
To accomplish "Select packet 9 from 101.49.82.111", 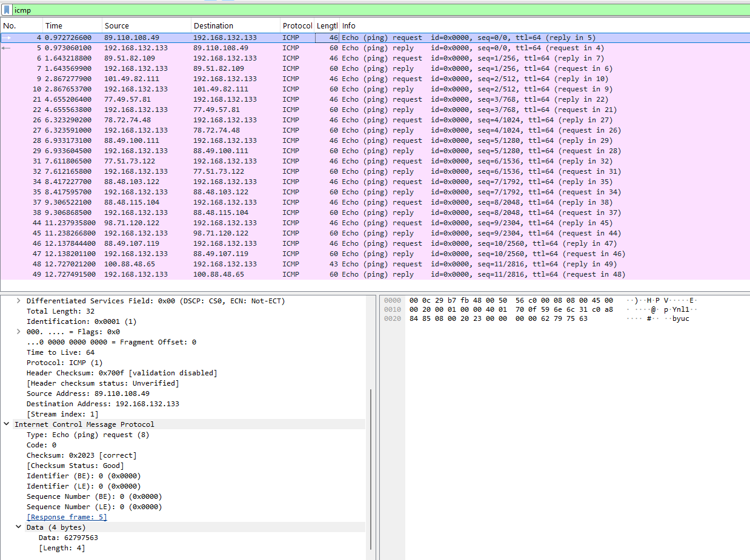I will (x=375, y=79).
